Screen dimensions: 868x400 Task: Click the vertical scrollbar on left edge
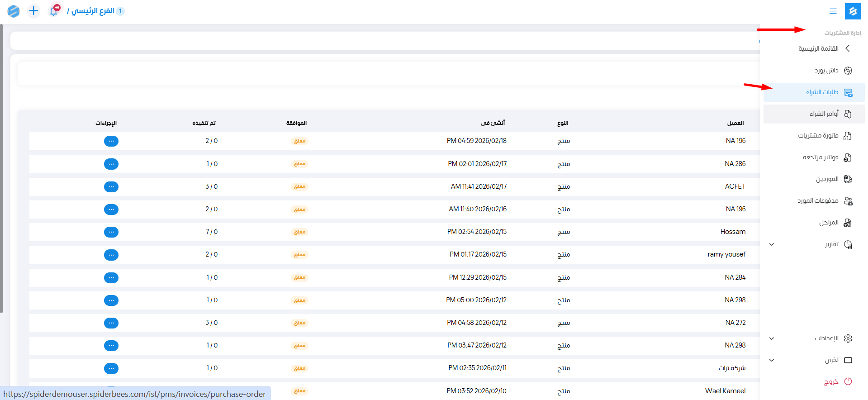point(1,167)
